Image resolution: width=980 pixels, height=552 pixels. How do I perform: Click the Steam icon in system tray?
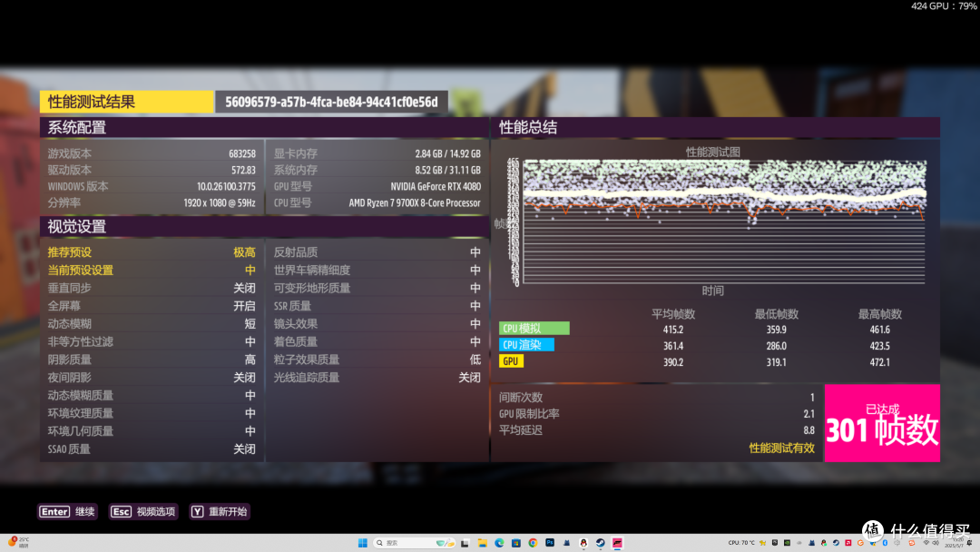pyautogui.click(x=837, y=543)
